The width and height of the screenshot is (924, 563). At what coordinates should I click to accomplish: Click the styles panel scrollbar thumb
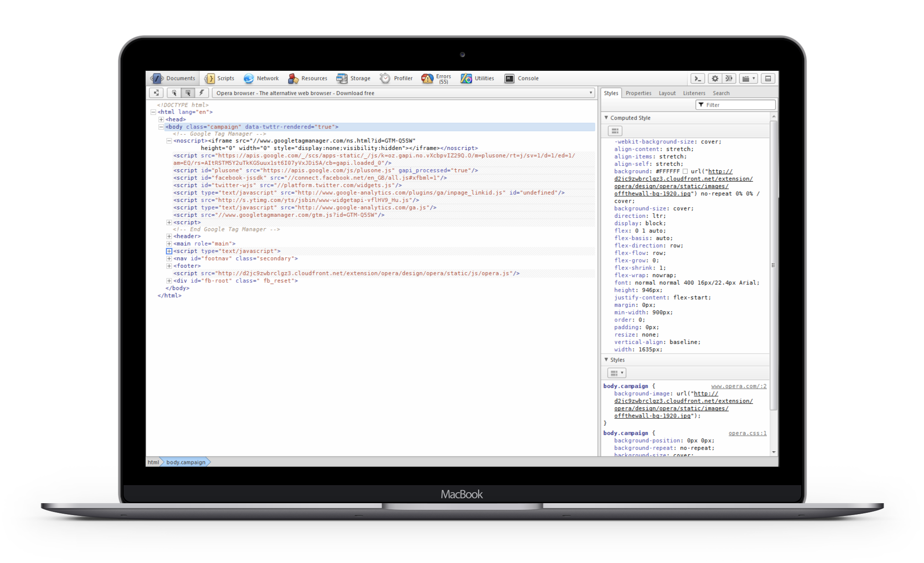(774, 265)
